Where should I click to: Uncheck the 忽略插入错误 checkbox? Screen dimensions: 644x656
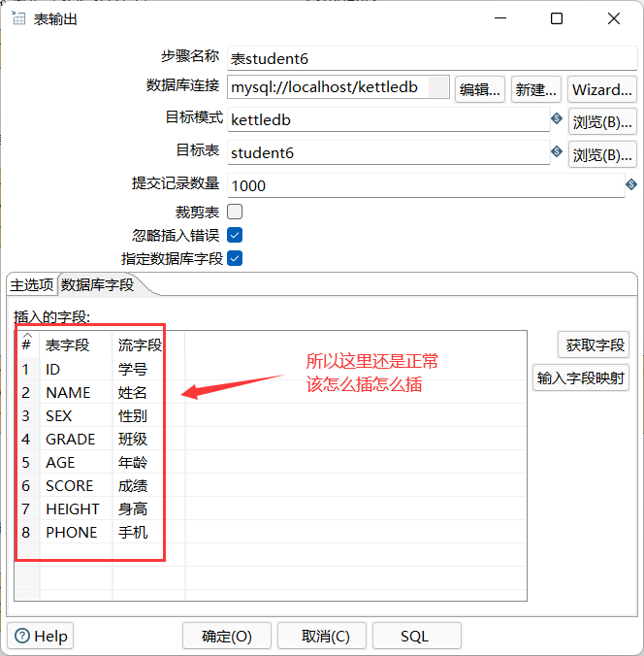pos(235,235)
